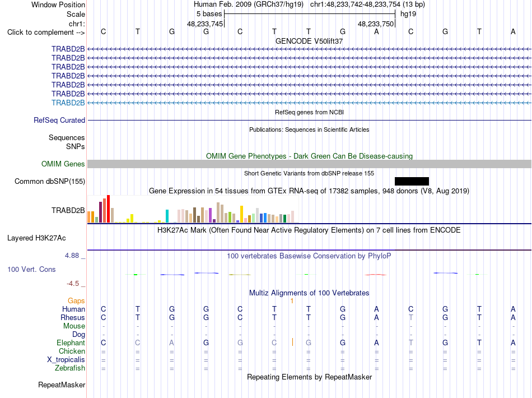Click the 'Click to complement -->' label
This screenshot has height=398, width=532.
pyautogui.click(x=46, y=33)
